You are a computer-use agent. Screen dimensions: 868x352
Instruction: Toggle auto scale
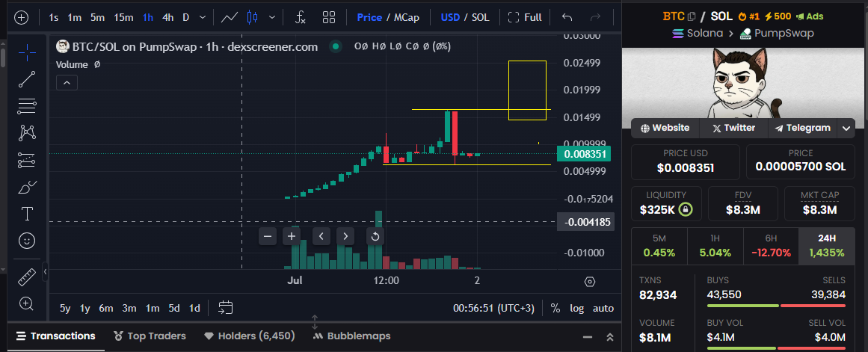[603, 308]
